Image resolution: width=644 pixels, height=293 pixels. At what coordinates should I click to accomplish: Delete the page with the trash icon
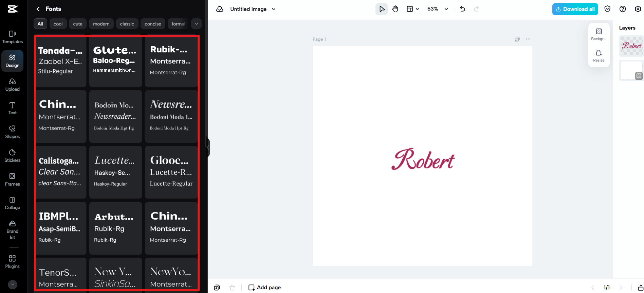pyautogui.click(x=232, y=288)
